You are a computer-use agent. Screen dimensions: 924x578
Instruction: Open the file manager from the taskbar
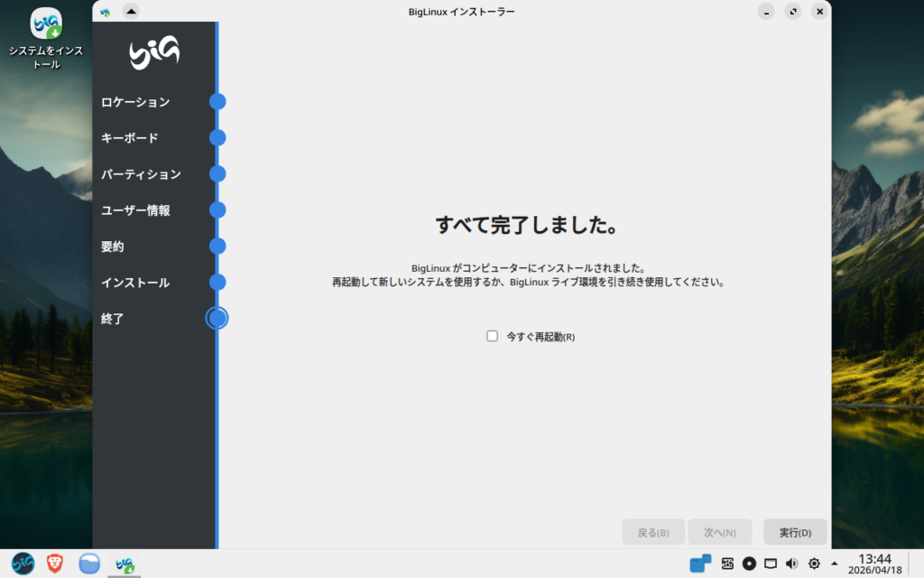pos(88,564)
